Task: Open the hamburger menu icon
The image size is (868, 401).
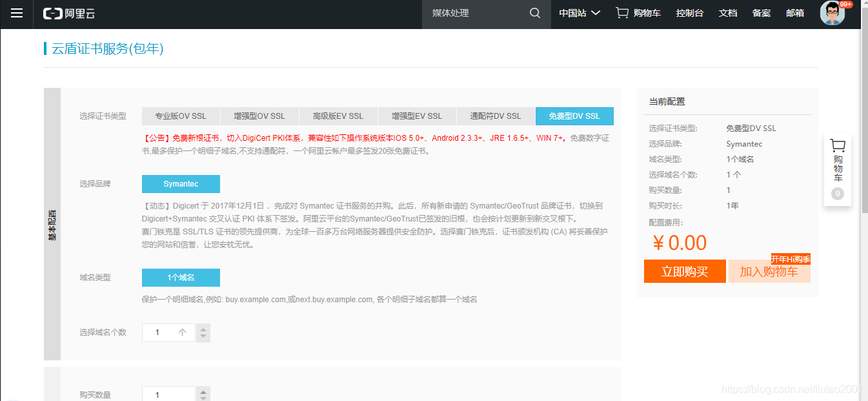Action: coord(17,14)
